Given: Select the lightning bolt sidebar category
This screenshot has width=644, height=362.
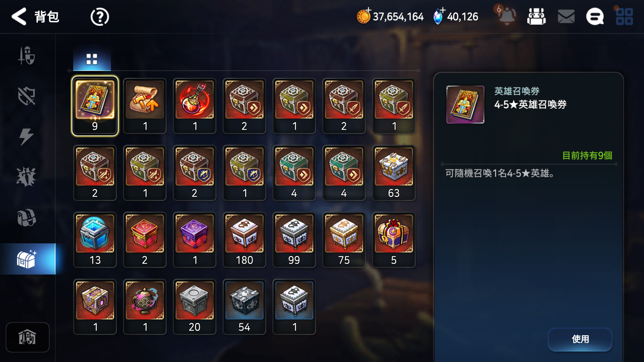Looking at the screenshot, I should [26, 137].
